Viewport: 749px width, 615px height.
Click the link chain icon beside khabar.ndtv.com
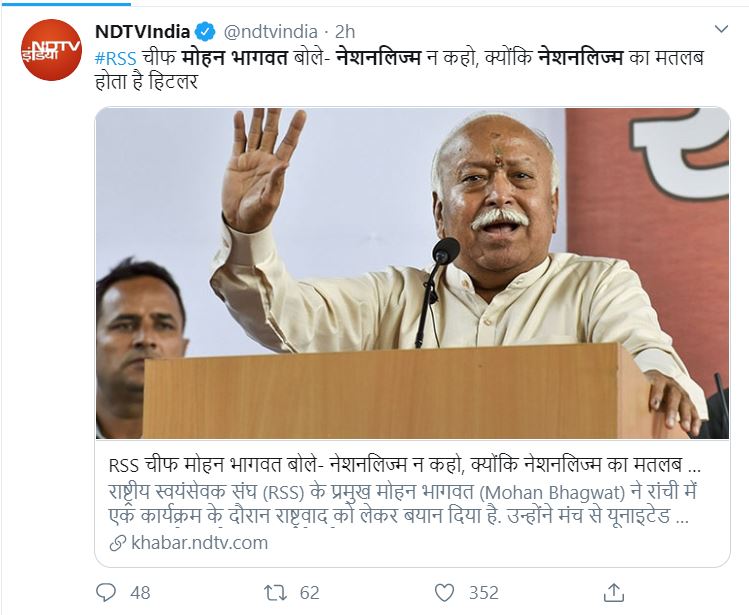coord(117,543)
